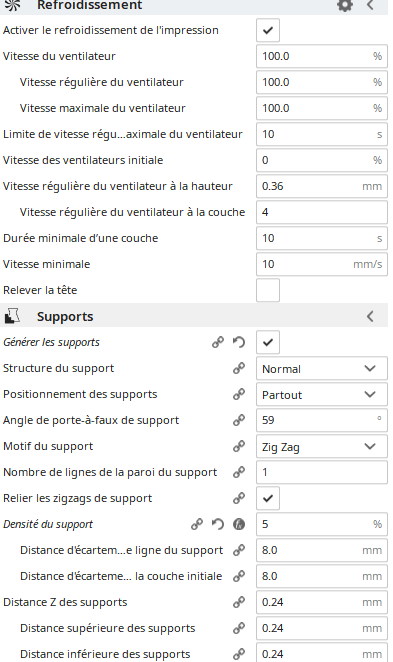The width and height of the screenshot is (393, 662).
Task: Uncheck Générer les supports
Action: click(x=268, y=342)
